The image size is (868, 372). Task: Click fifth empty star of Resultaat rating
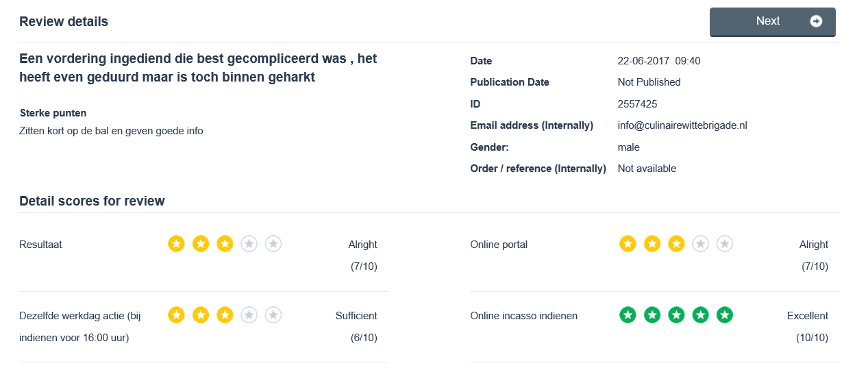(x=273, y=243)
